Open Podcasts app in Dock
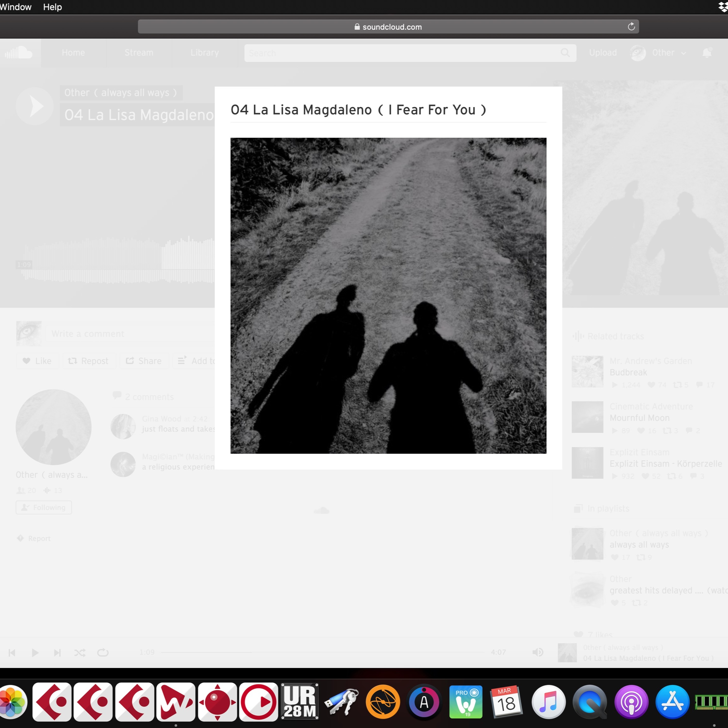Image resolution: width=728 pixels, height=728 pixels. (x=631, y=702)
